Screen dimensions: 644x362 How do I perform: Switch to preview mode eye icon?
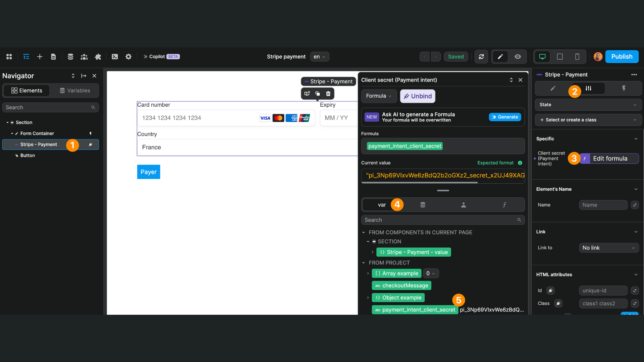518,57
